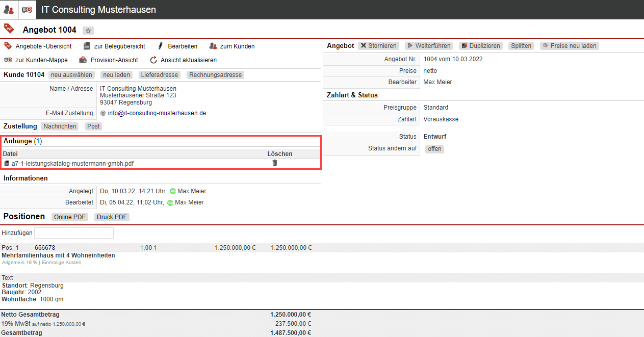Open the customer folder icon in top bar
Viewport: 644px width, 337px height.
pos(27,10)
